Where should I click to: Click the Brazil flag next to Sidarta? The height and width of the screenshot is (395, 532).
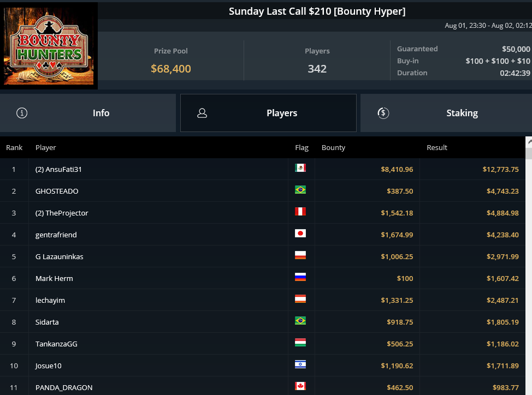300,320
